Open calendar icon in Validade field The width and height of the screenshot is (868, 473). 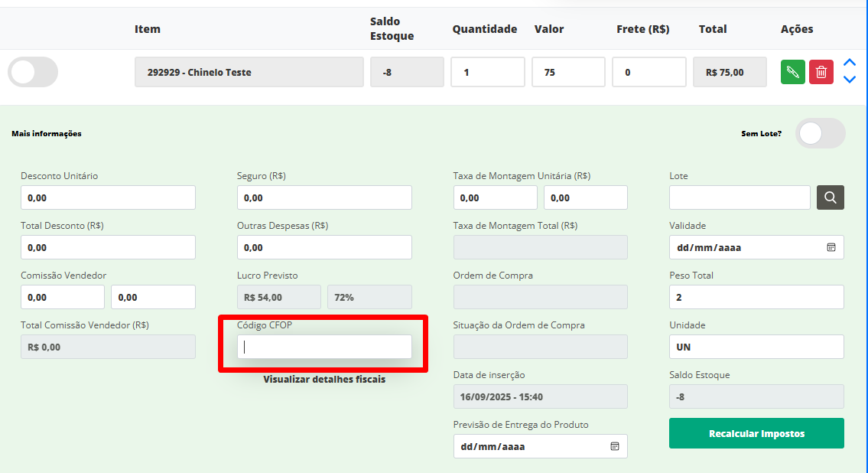831,247
